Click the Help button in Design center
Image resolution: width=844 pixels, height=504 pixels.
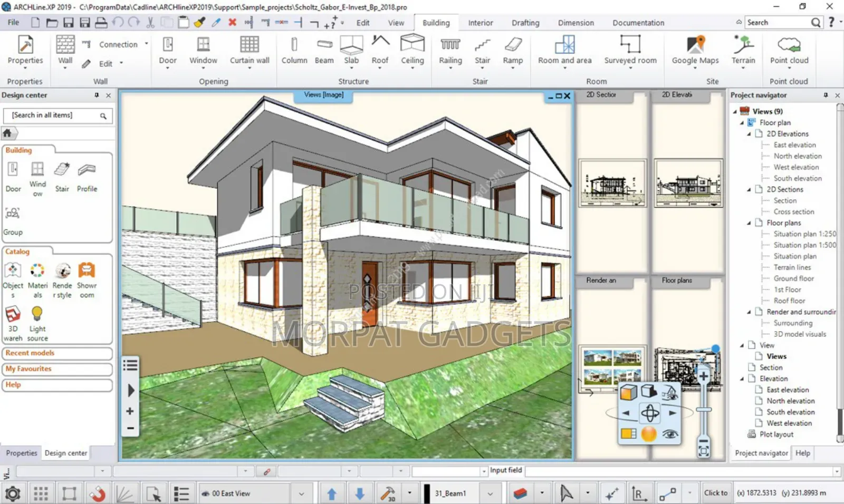click(x=57, y=385)
